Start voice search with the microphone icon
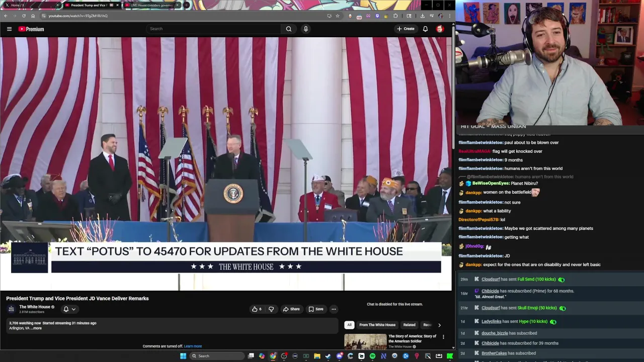644x362 pixels. pos(305,29)
